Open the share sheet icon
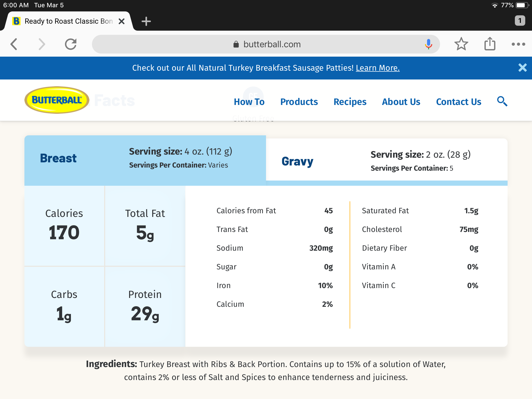This screenshot has height=399, width=532. tap(490, 44)
